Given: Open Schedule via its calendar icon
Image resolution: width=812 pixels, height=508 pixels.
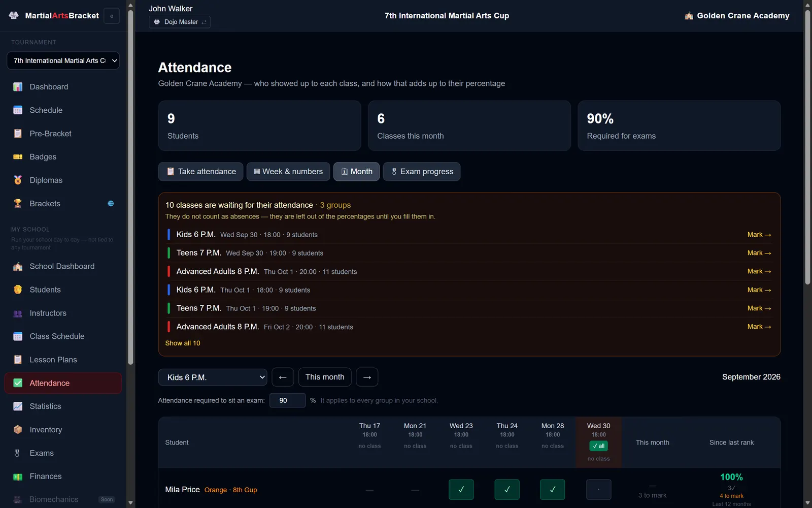Looking at the screenshot, I should click(x=18, y=110).
